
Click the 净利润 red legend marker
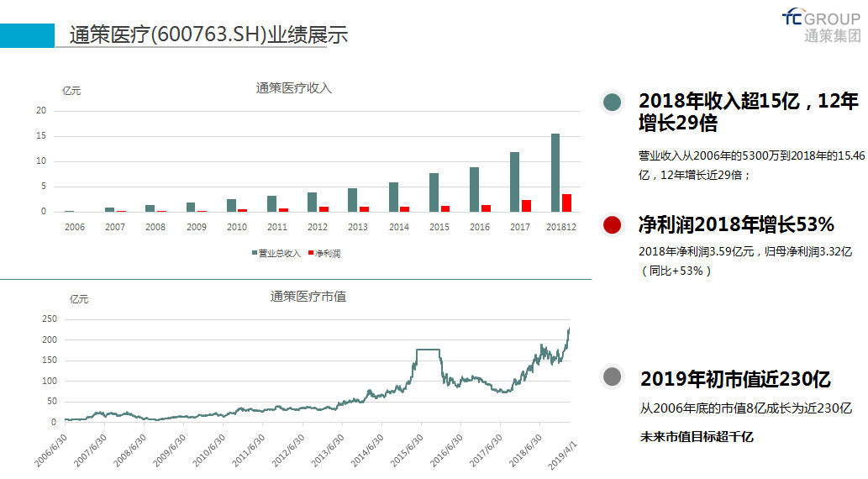(311, 252)
